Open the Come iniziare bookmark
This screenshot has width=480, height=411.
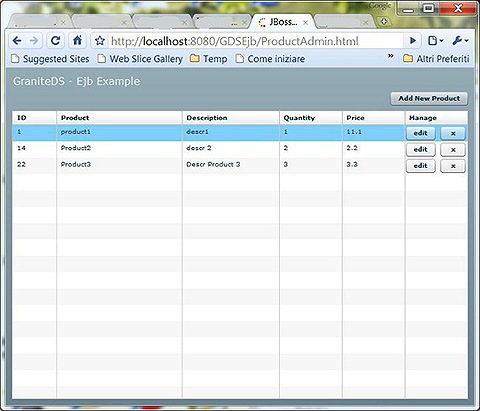click(270, 59)
